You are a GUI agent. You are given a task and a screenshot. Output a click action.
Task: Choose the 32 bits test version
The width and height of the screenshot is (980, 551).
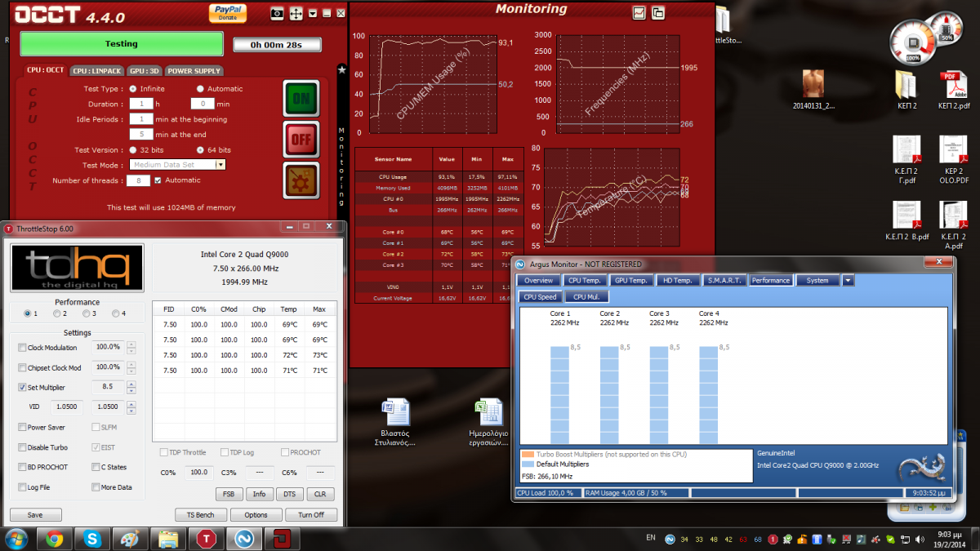coord(133,150)
